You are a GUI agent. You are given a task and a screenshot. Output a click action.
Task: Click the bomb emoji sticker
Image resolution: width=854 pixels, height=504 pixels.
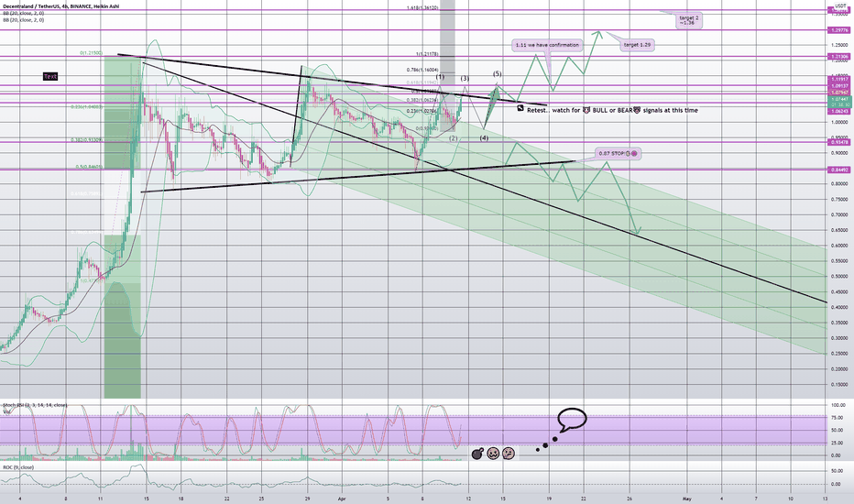477,454
